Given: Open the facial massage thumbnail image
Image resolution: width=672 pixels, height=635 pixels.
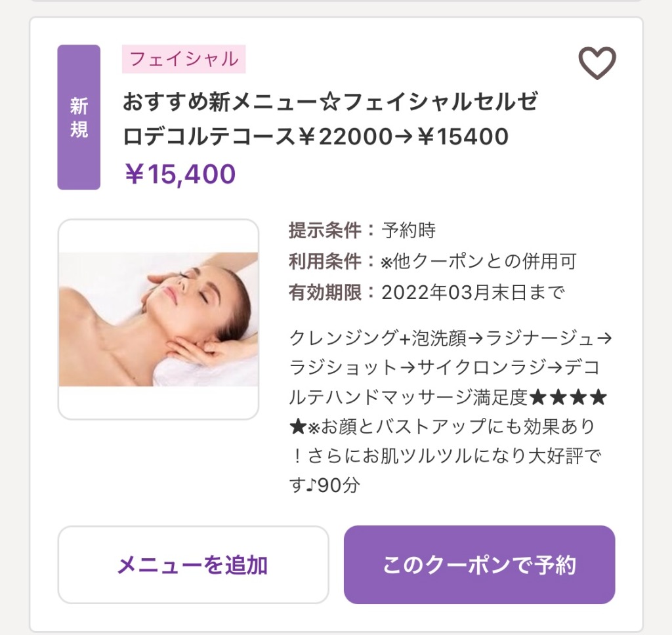Looking at the screenshot, I should (158, 319).
